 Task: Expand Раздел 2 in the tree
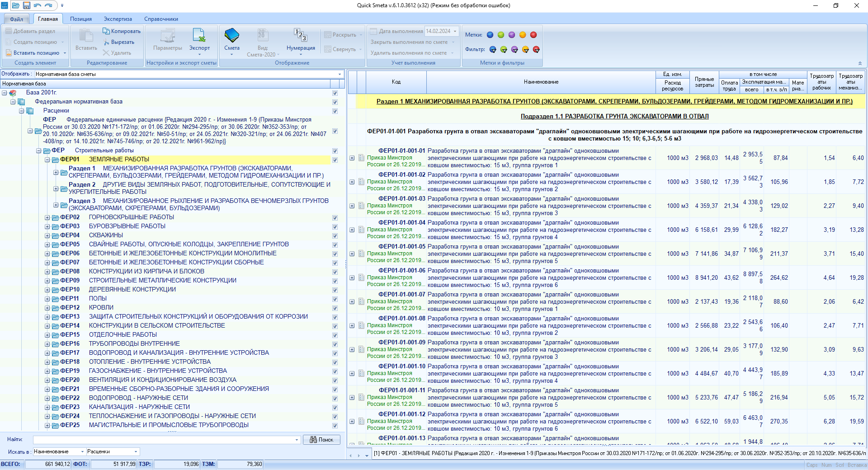56,188
